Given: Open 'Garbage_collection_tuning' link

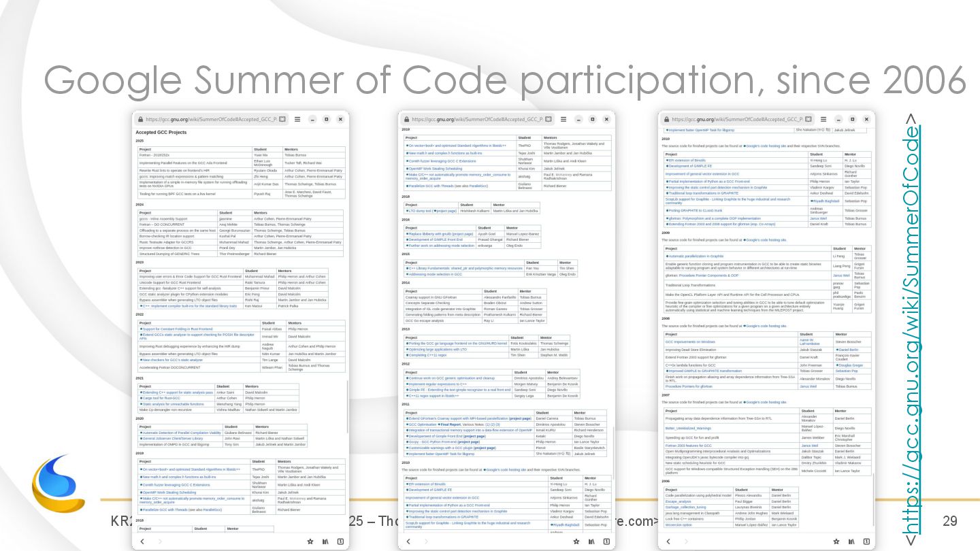Looking at the screenshot, I should 685,507.
